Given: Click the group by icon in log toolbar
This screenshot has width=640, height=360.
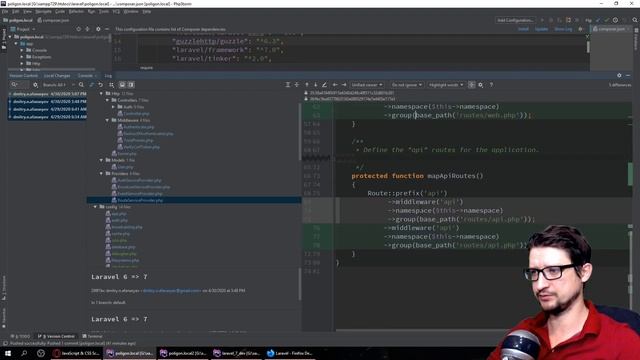Looking at the screenshot, I should pyautogui.click(x=111, y=84).
